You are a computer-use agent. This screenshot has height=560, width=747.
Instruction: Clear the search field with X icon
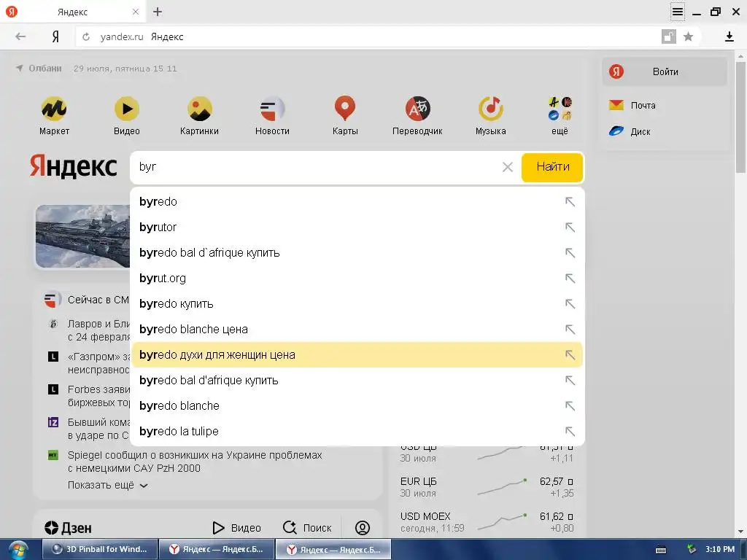(x=508, y=167)
